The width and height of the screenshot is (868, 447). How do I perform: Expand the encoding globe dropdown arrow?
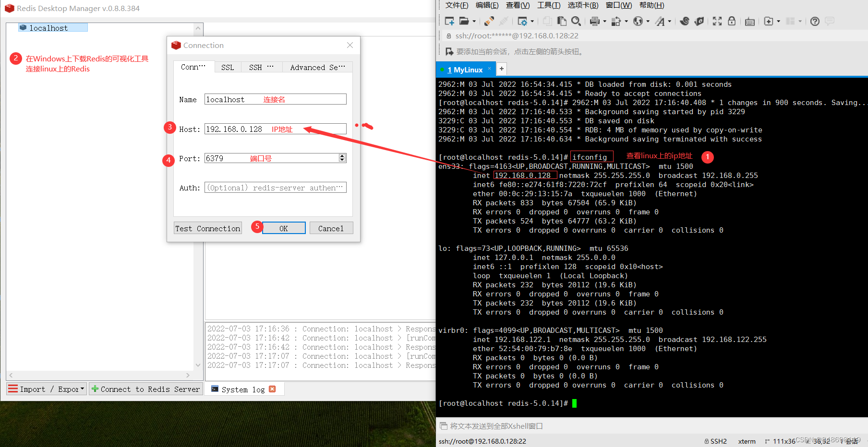pos(648,22)
